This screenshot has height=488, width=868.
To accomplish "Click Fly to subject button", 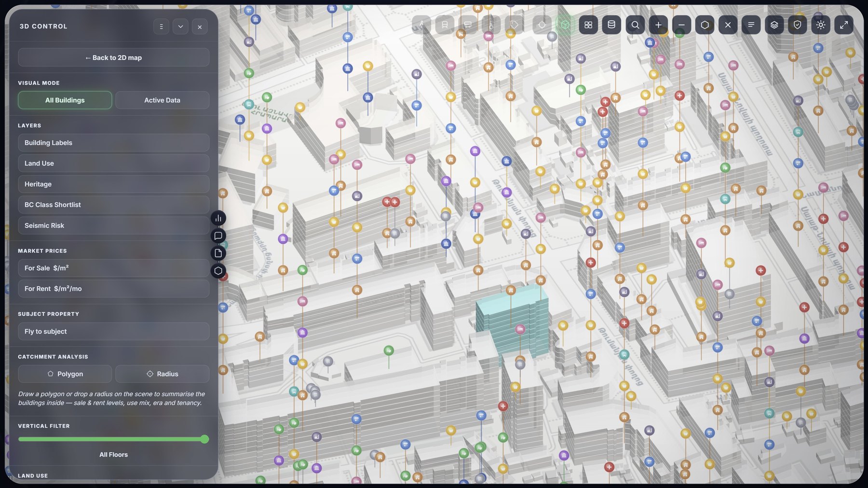I will click(x=114, y=332).
